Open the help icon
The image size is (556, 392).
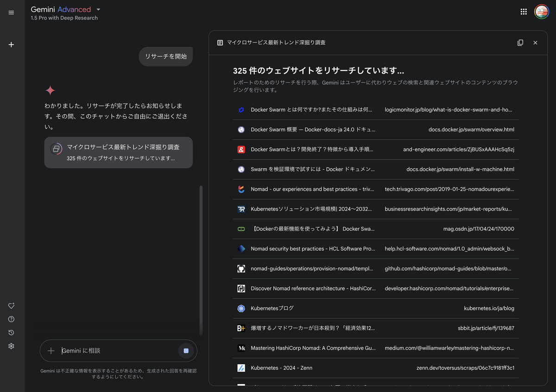[11, 319]
